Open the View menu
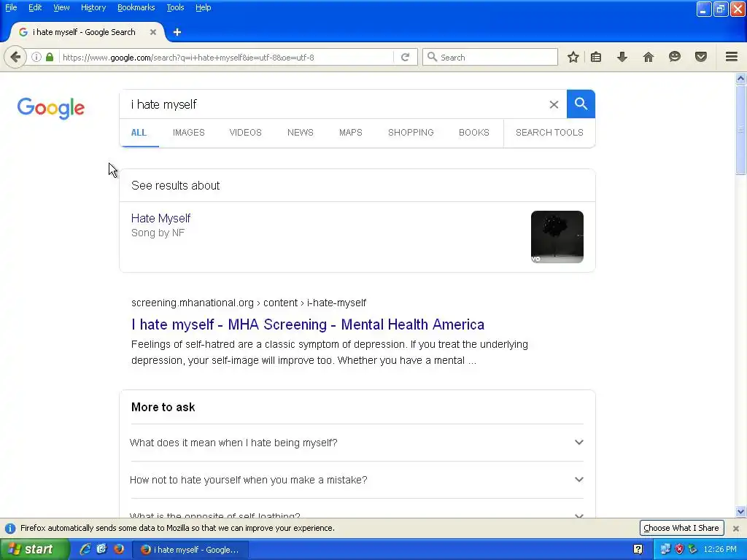This screenshot has height=560, width=747. (x=61, y=7)
